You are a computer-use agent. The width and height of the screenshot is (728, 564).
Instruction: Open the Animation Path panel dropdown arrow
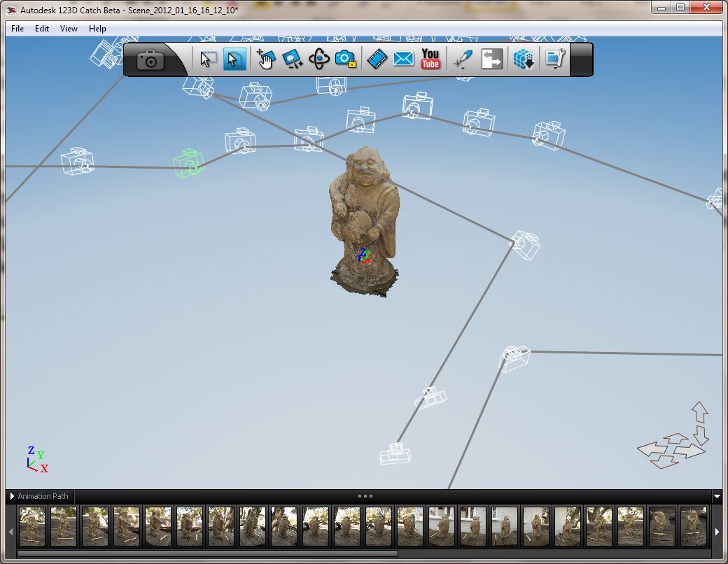click(x=717, y=496)
